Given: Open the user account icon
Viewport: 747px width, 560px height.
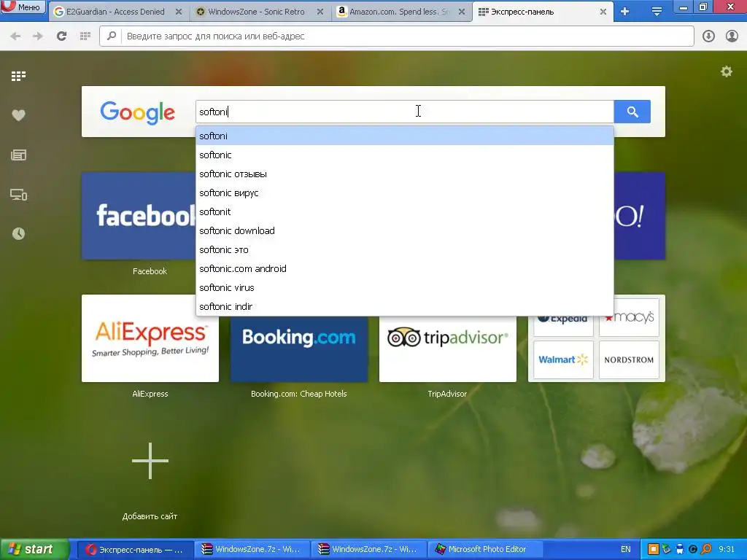Looking at the screenshot, I should click(732, 36).
